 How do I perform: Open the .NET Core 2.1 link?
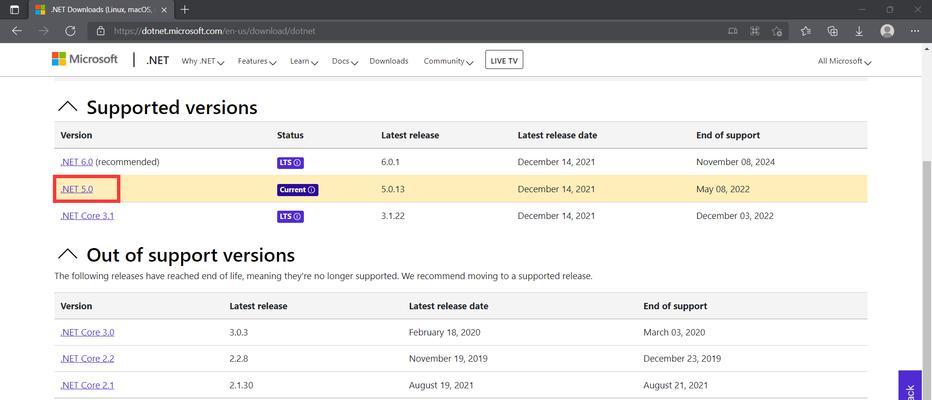point(87,385)
